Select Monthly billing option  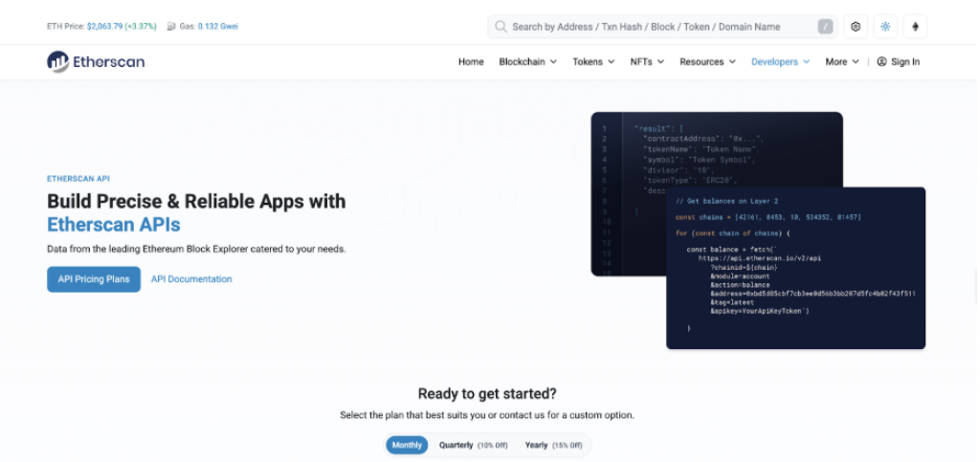[x=407, y=445]
